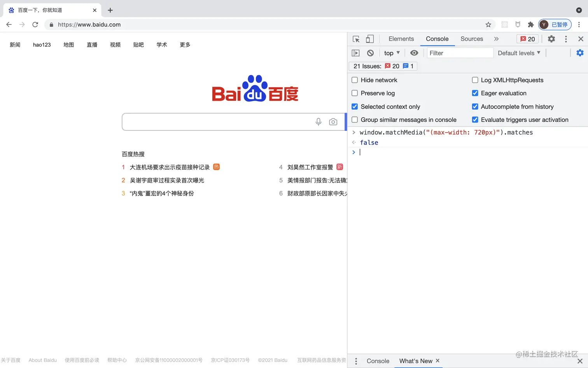The image size is (588, 368).
Task: Close the bottom drawer panel
Action: (580, 361)
